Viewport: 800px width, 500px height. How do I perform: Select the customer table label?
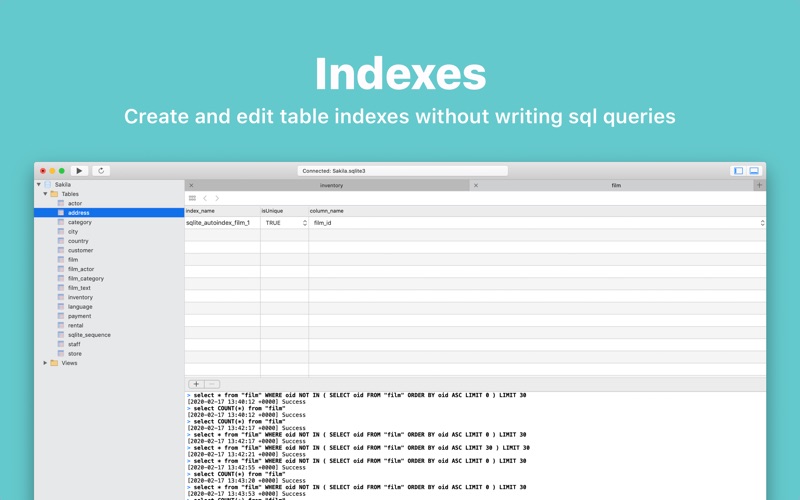(81, 250)
